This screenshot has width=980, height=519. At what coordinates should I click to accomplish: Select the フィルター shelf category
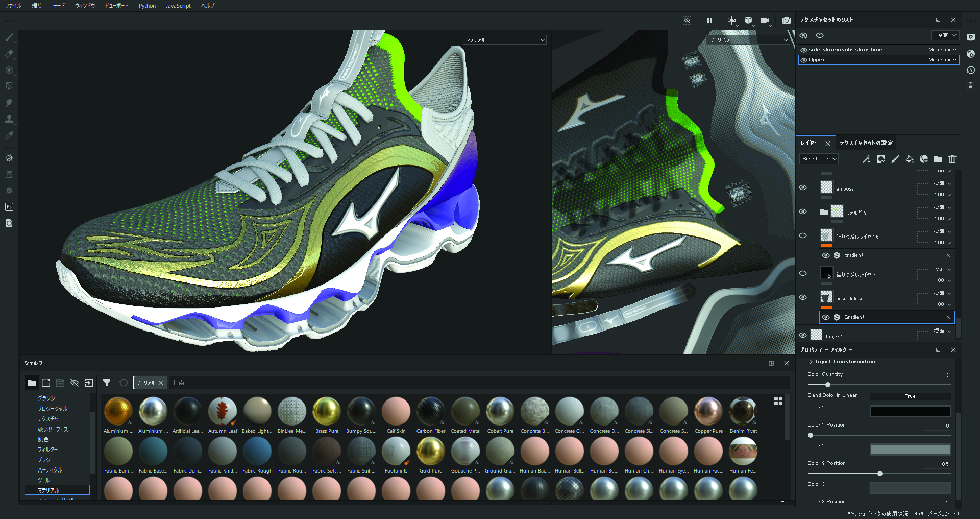click(x=47, y=450)
